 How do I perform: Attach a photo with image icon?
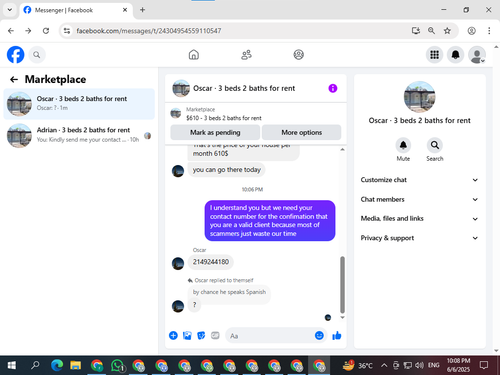(x=187, y=335)
